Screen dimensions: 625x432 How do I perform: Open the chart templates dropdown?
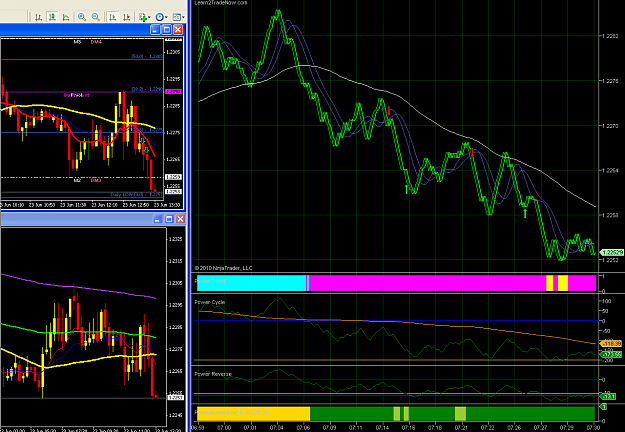coord(178,17)
